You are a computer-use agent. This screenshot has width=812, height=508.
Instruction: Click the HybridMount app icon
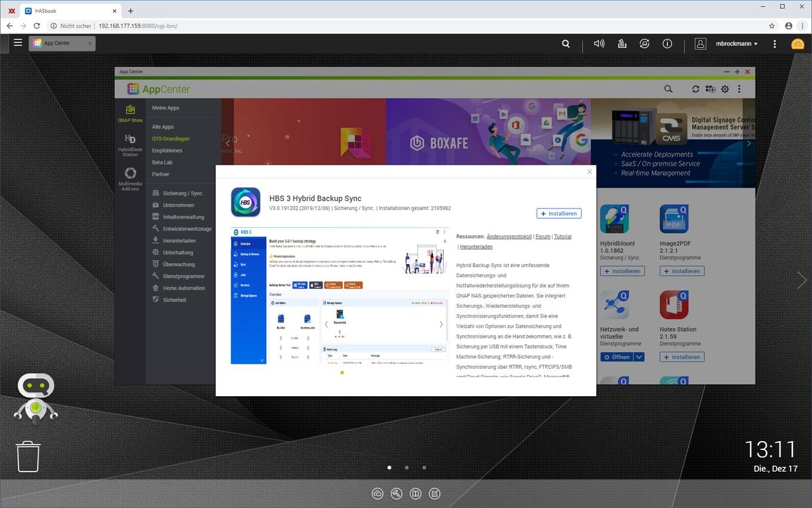pos(614,219)
